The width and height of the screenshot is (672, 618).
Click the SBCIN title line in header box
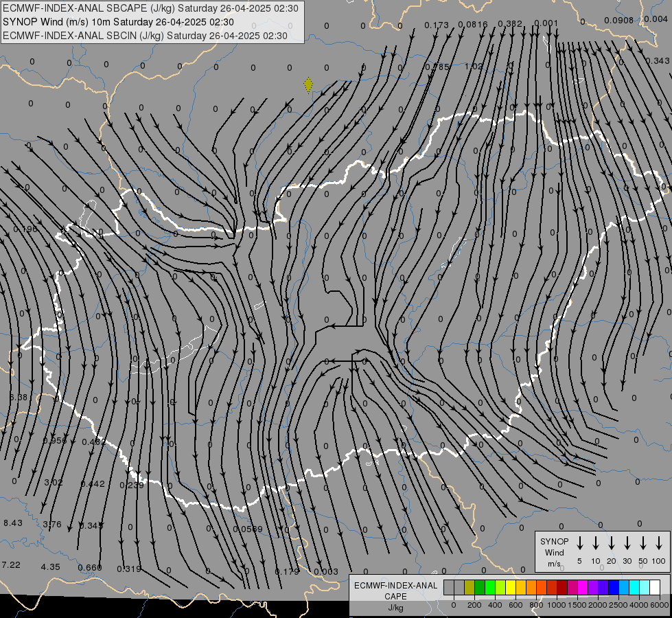[145, 36]
